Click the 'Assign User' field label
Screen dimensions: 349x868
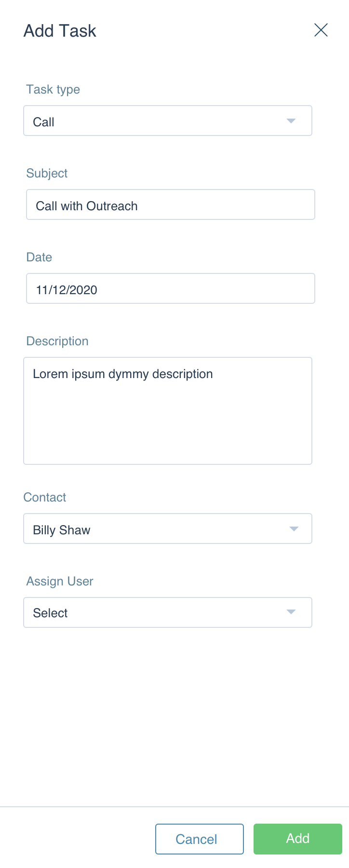pos(60,582)
